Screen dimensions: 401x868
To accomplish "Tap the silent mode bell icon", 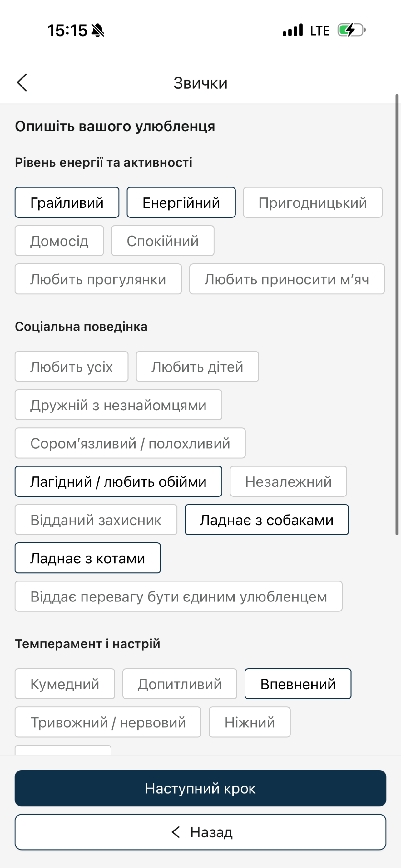I will [x=98, y=30].
